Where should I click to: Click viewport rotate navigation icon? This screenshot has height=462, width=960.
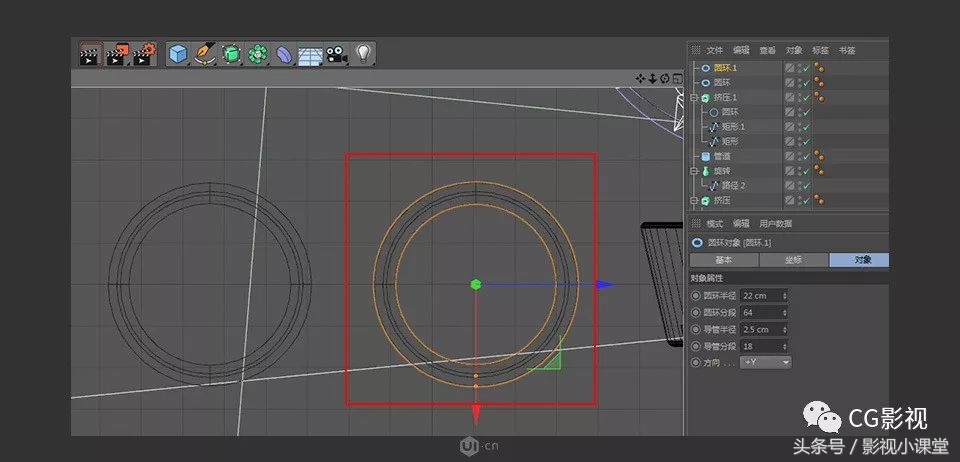click(x=665, y=78)
